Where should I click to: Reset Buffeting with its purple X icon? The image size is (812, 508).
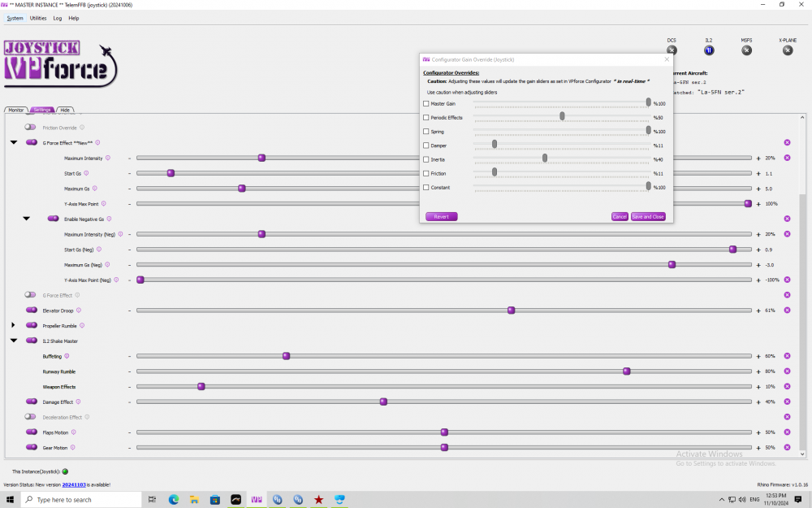pyautogui.click(x=787, y=356)
